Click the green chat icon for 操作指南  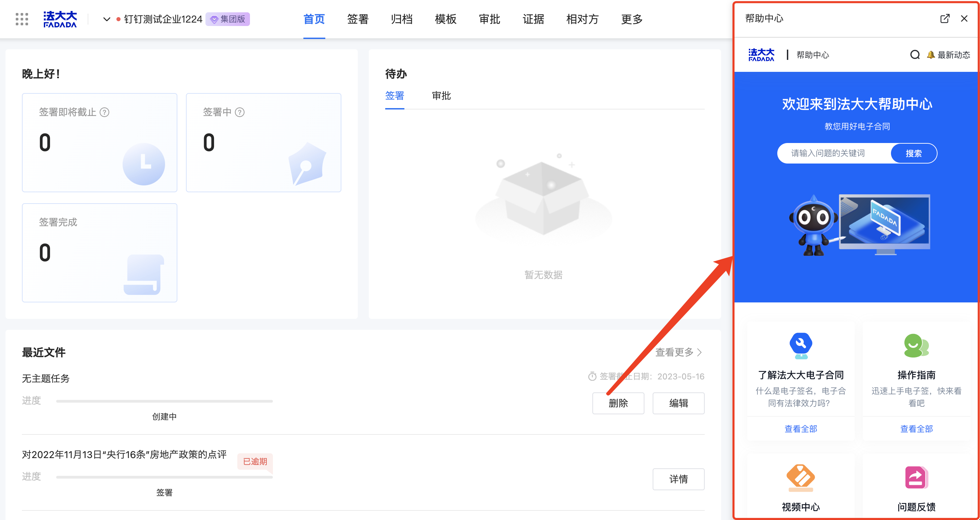pyautogui.click(x=916, y=346)
